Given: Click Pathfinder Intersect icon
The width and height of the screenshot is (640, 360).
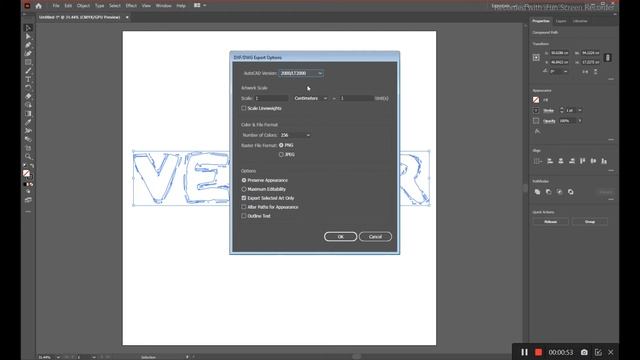Looking at the screenshot, I should click(559, 192).
